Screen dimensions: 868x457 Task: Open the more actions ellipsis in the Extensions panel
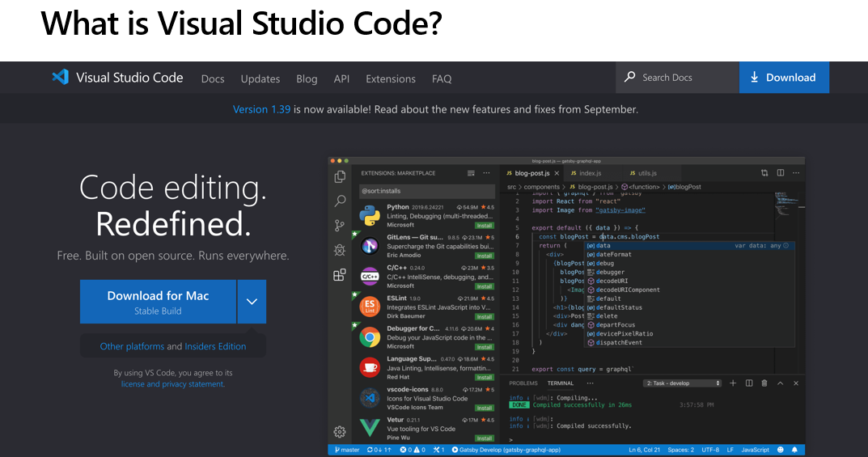(487, 173)
